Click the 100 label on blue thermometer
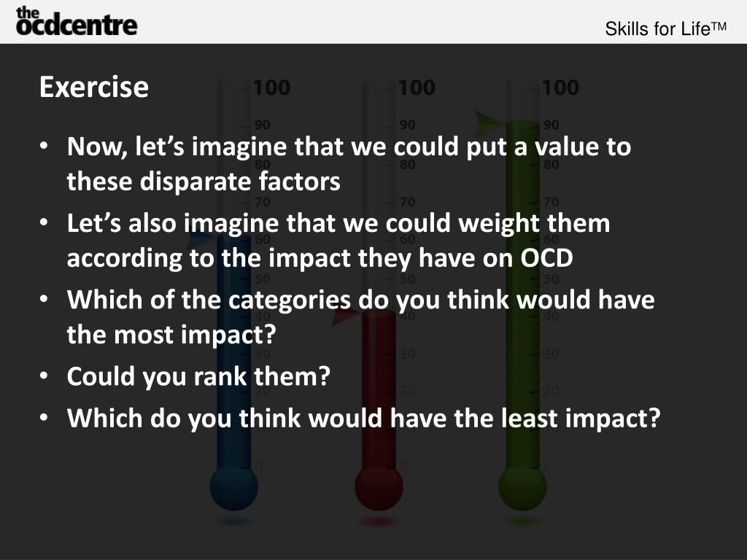The height and width of the screenshot is (560, 747). [271, 87]
